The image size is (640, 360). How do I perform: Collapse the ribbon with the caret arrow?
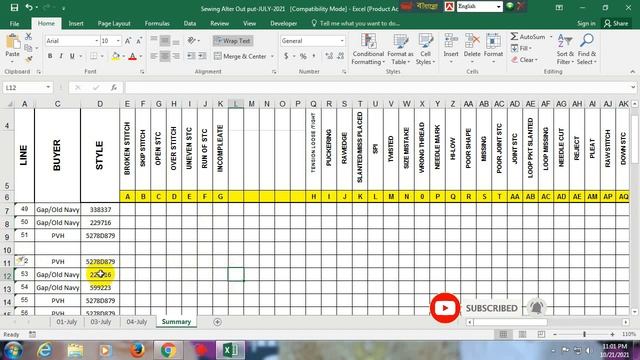click(x=633, y=71)
